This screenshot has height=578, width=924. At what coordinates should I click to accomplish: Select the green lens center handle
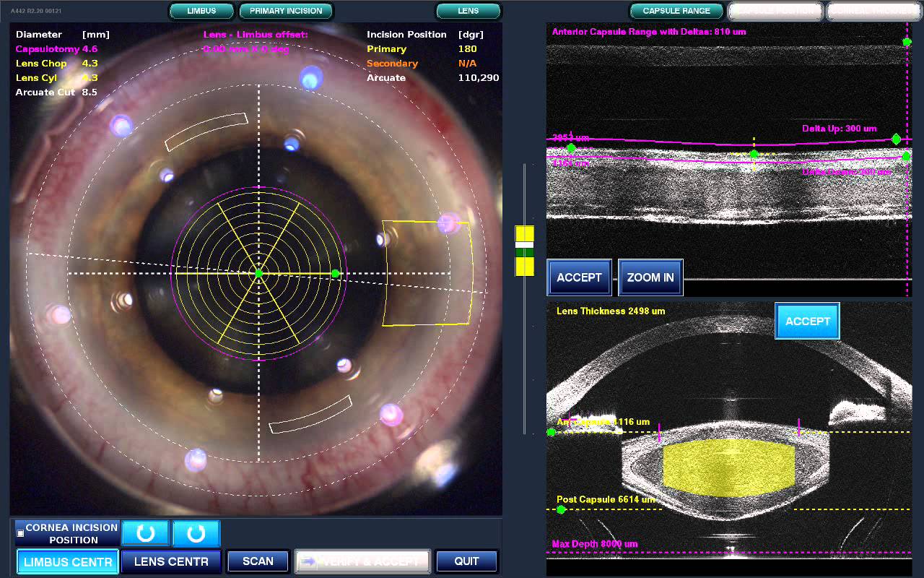[x=258, y=273]
